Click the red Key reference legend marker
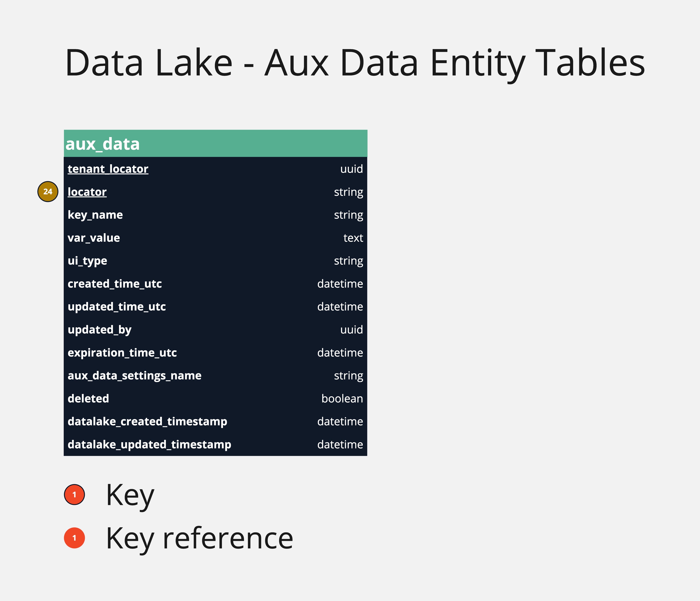This screenshot has height=601, width=700. coord(74,538)
